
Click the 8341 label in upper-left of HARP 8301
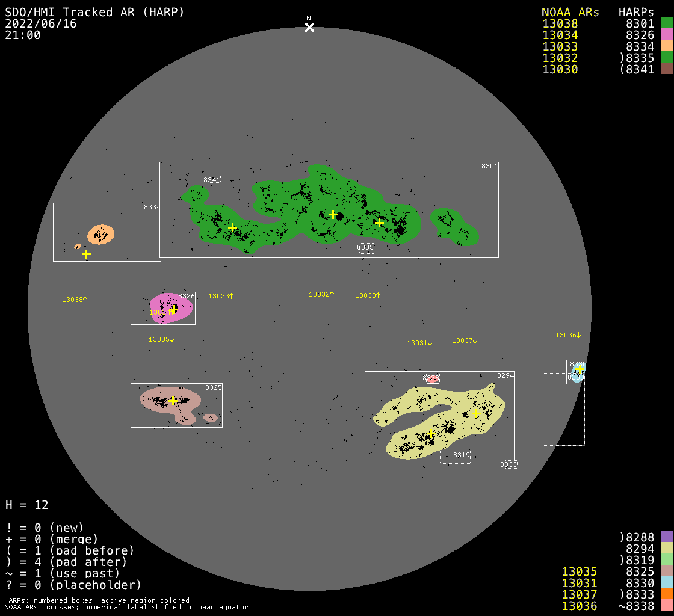click(212, 179)
